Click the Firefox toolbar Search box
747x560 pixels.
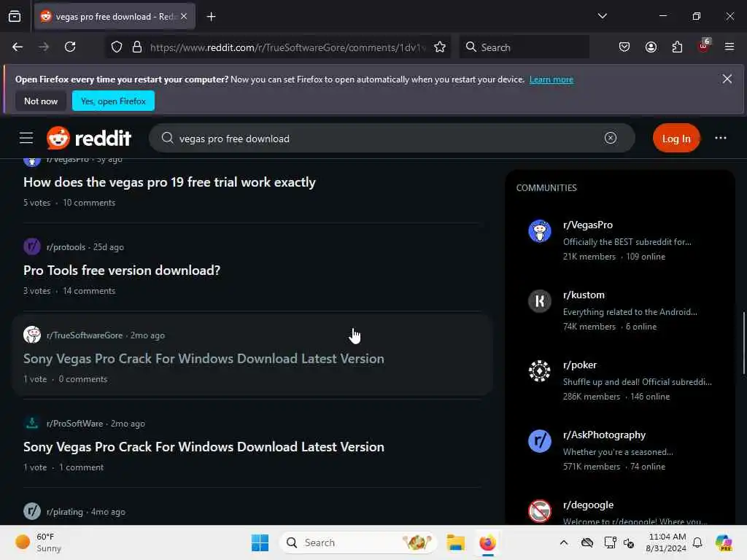click(x=524, y=47)
